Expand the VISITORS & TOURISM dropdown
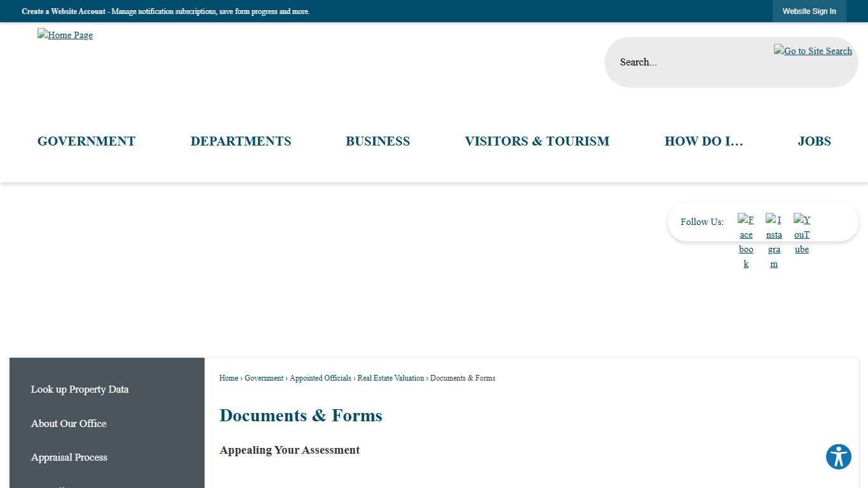 pyautogui.click(x=537, y=141)
